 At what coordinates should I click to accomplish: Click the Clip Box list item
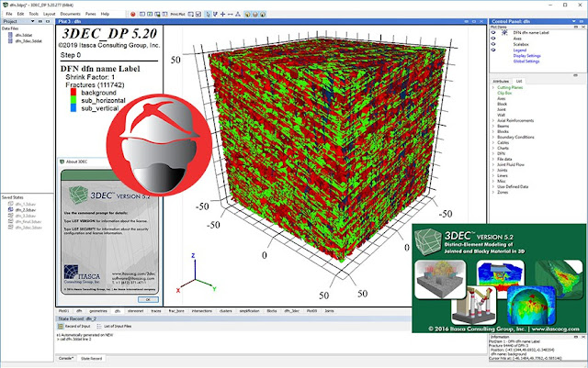pyautogui.click(x=504, y=93)
